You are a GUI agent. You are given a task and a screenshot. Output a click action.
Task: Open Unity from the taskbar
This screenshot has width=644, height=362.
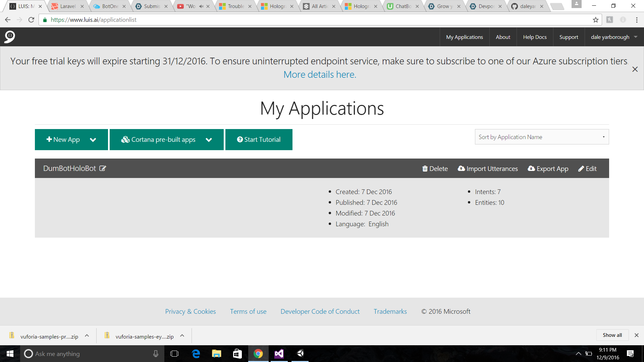coord(300,354)
